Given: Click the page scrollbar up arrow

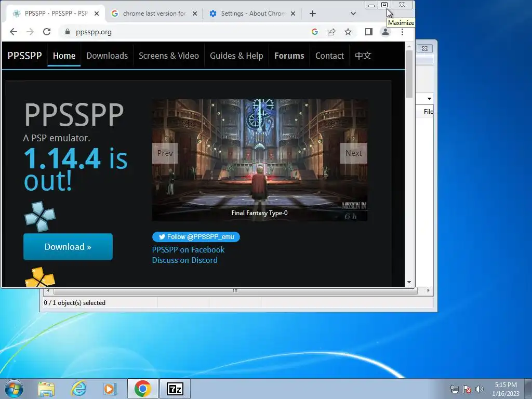Looking at the screenshot, I should [x=409, y=46].
